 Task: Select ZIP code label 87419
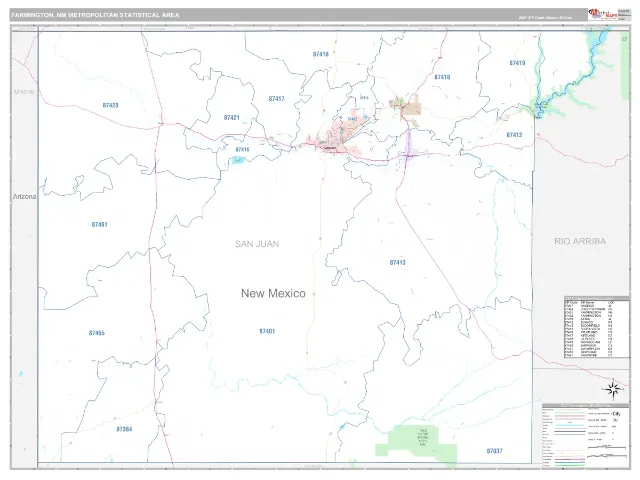[517, 63]
